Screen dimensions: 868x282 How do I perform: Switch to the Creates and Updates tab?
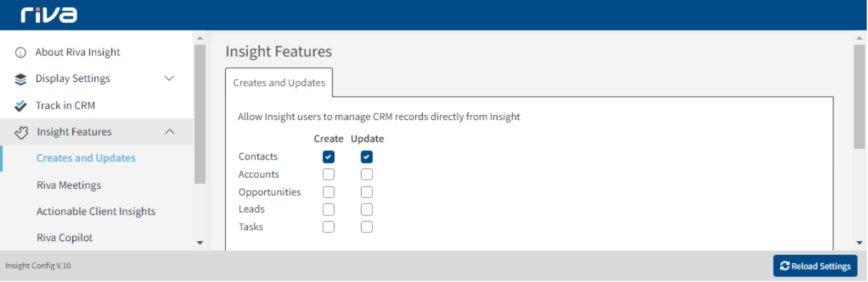point(279,83)
